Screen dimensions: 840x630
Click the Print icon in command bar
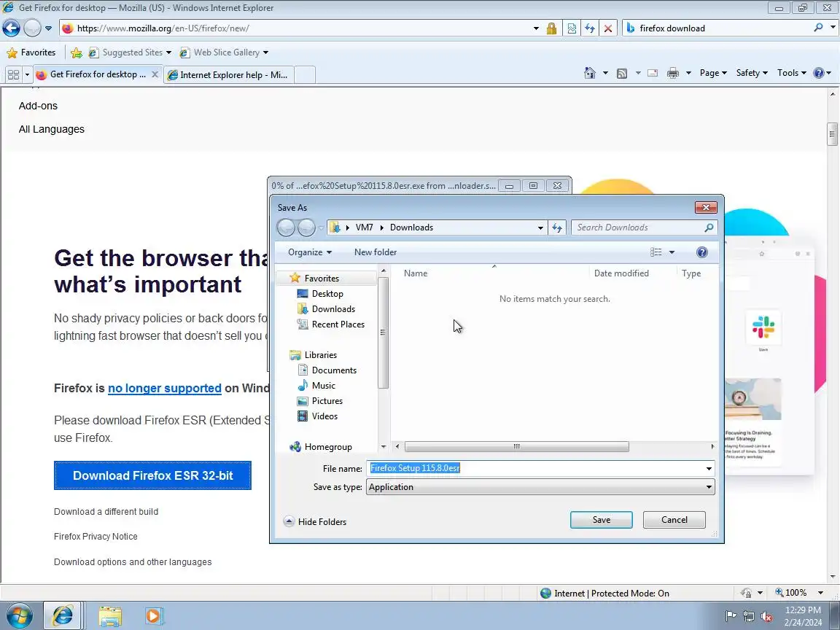tap(673, 74)
